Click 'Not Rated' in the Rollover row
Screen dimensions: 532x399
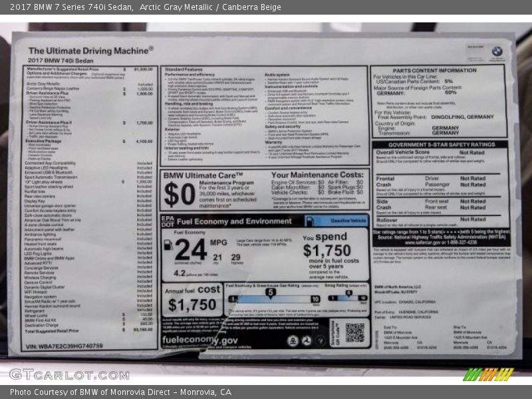tap(473, 219)
